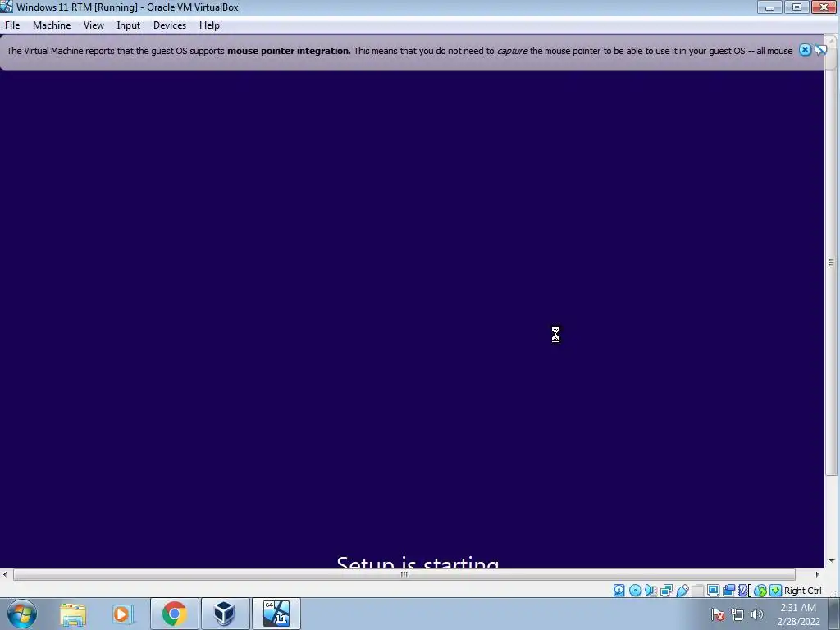Open the volume tray icon
Viewport: 840px width, 630px height.
pos(757,614)
